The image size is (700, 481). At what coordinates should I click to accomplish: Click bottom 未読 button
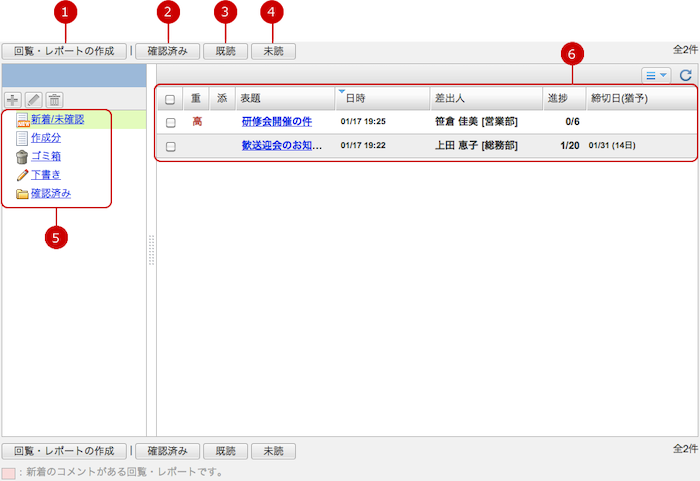273,451
